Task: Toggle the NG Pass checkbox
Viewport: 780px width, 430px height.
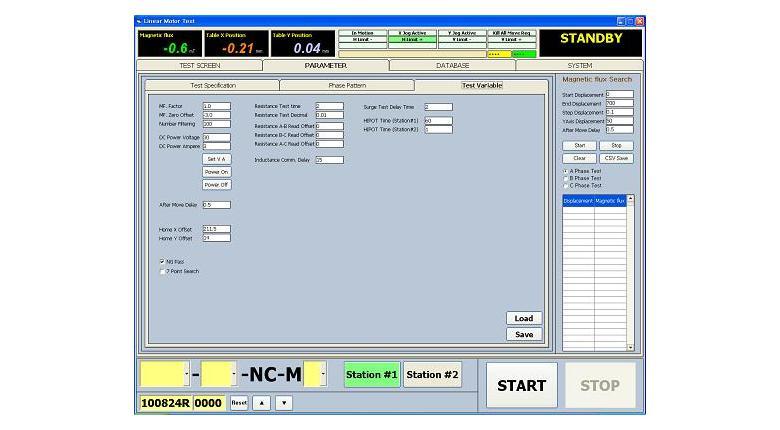Action: click(162, 261)
